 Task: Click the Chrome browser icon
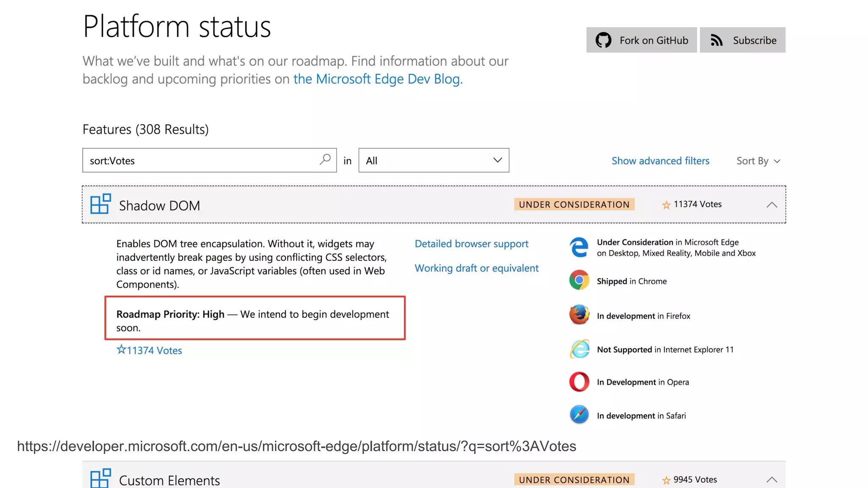click(579, 280)
